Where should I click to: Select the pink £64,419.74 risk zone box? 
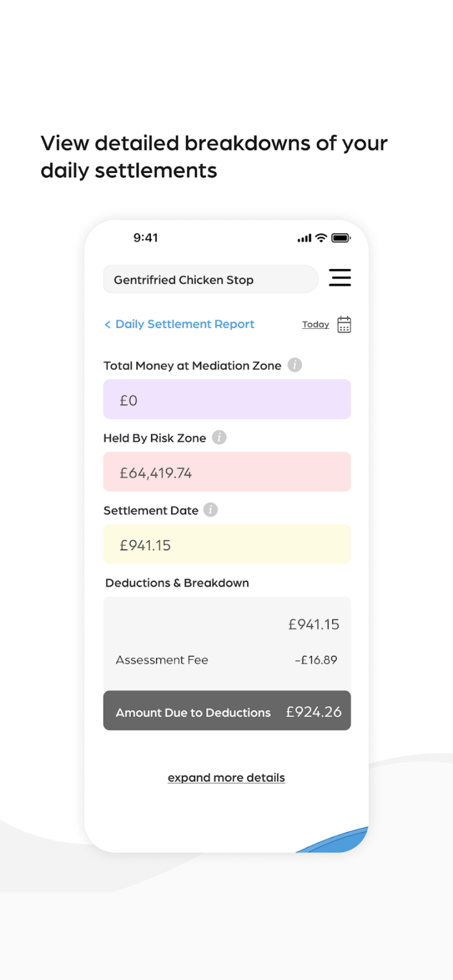point(227,472)
